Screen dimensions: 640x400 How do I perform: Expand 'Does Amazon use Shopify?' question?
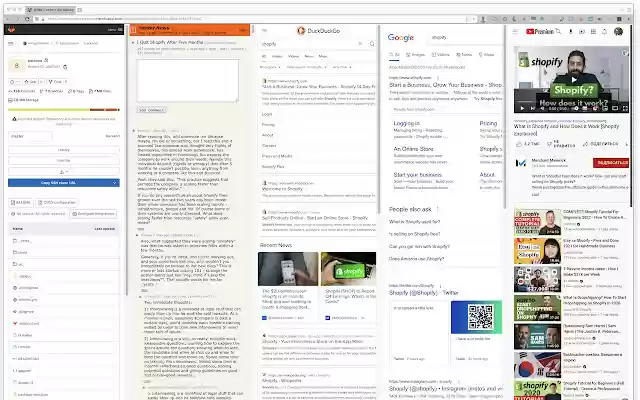point(416,259)
